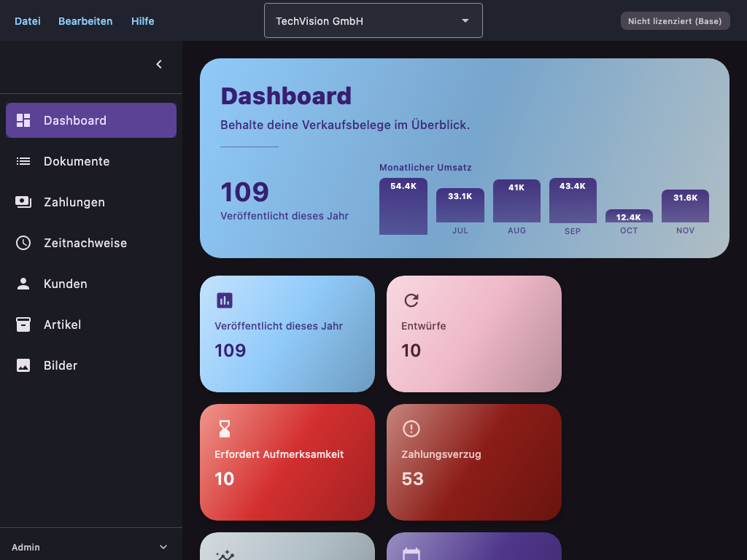Open the Datei menu
Screen dimensions: 747x560
[x=28, y=21]
